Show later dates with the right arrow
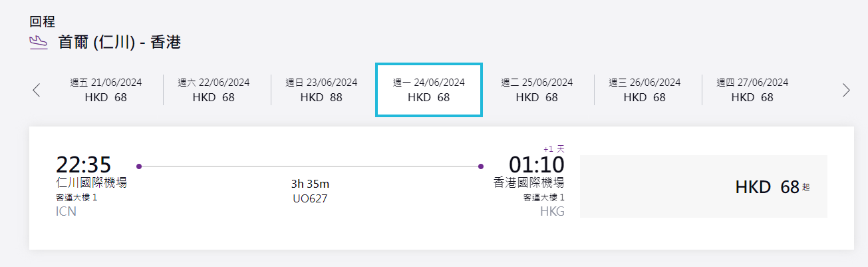 [846, 90]
